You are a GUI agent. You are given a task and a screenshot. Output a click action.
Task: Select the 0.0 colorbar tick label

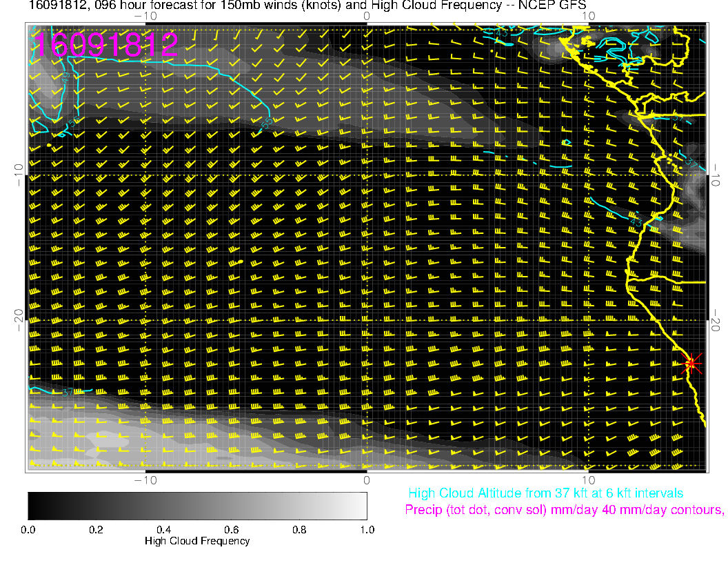(x=28, y=529)
